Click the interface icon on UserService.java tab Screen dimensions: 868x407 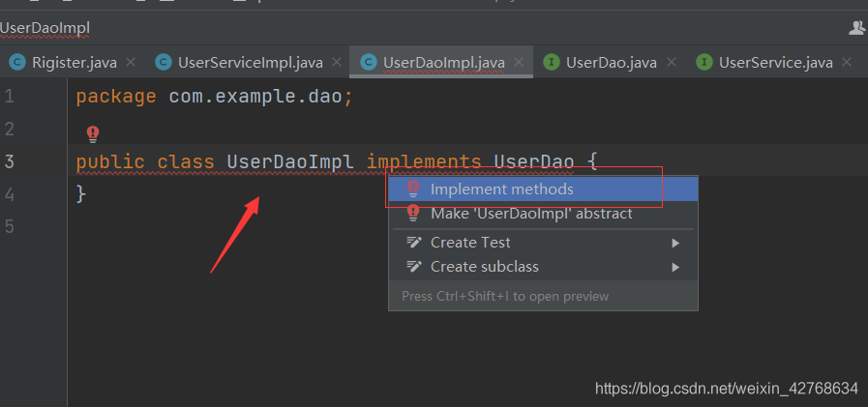(x=704, y=62)
